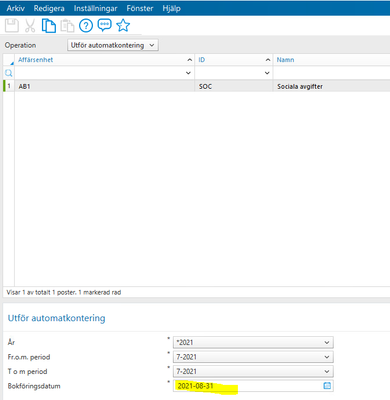This screenshot has height=400, width=390.
Task: Expand the Operation dropdown
Action: 113,45
